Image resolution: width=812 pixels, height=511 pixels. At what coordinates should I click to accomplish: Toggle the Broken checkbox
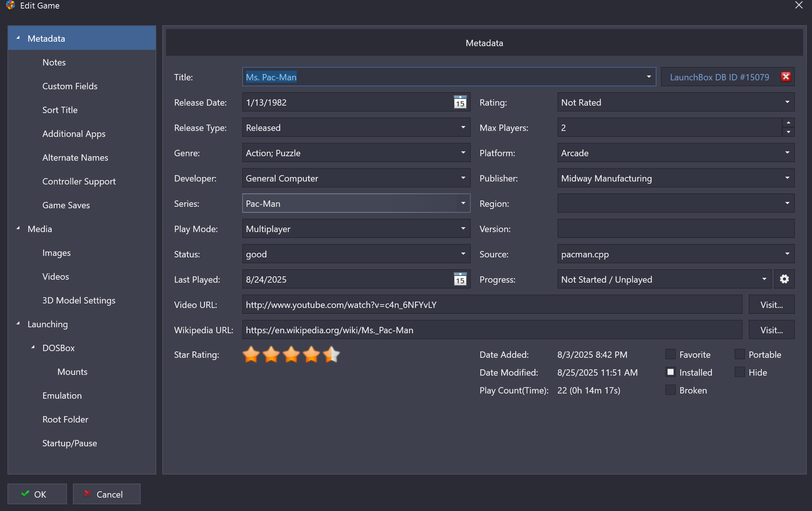pos(671,390)
